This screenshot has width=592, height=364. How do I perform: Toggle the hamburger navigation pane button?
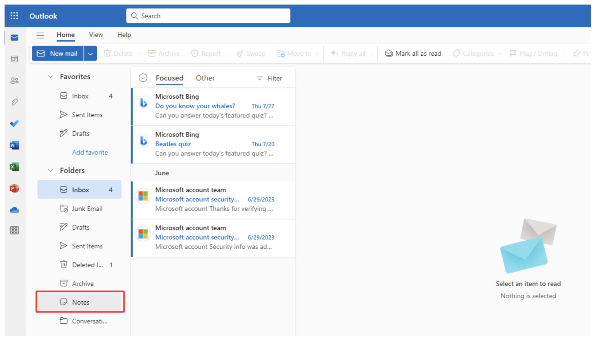40,35
